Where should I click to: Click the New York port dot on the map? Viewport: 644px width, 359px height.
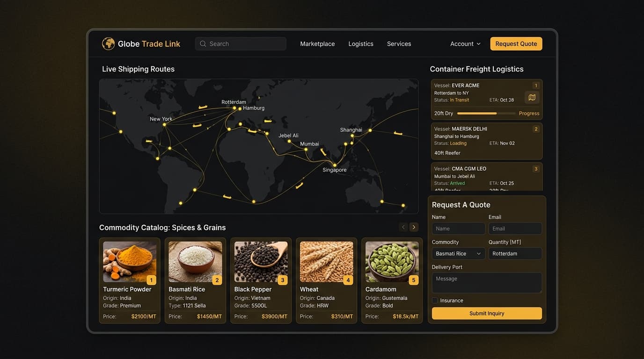pyautogui.click(x=164, y=125)
